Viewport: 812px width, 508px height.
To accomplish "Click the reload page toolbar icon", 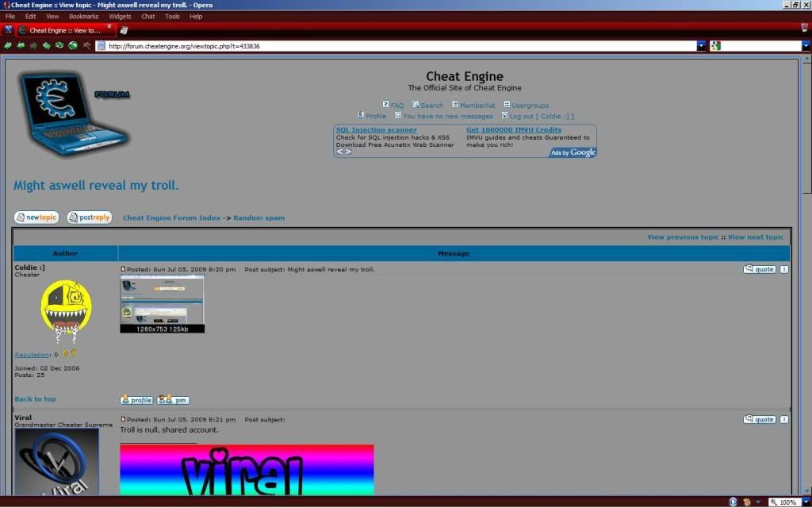I will pyautogui.click(x=59, y=46).
